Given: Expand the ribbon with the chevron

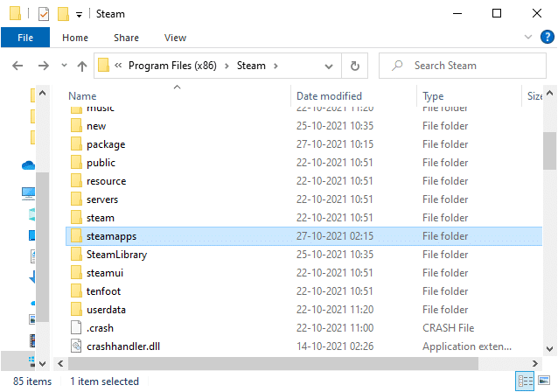Looking at the screenshot, I should pos(528,37).
